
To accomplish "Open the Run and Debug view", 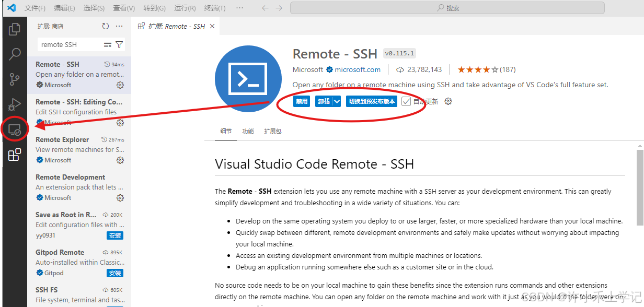I will (x=15, y=104).
